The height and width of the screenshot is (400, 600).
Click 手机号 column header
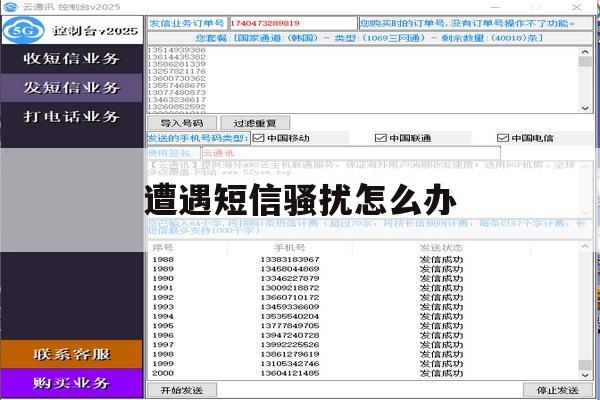tap(290, 248)
